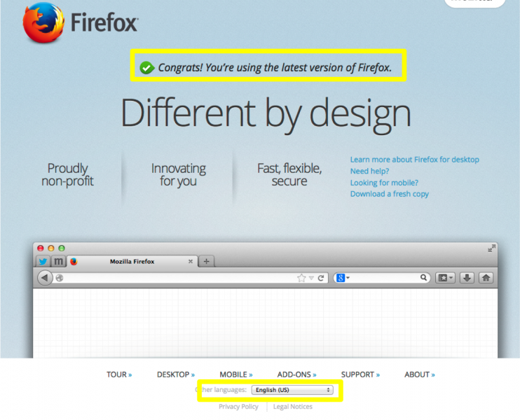Click the globe site identity icon

tap(60, 278)
